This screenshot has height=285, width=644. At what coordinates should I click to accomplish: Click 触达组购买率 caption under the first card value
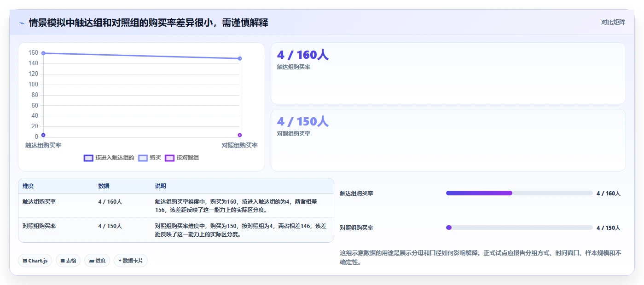pyautogui.click(x=294, y=67)
